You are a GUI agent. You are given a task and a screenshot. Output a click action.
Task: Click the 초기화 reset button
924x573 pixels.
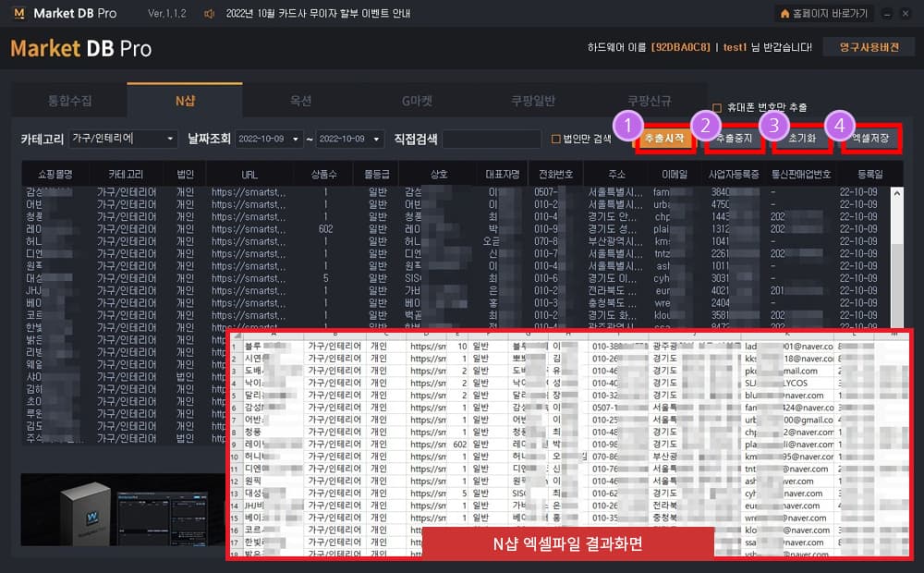pos(802,139)
